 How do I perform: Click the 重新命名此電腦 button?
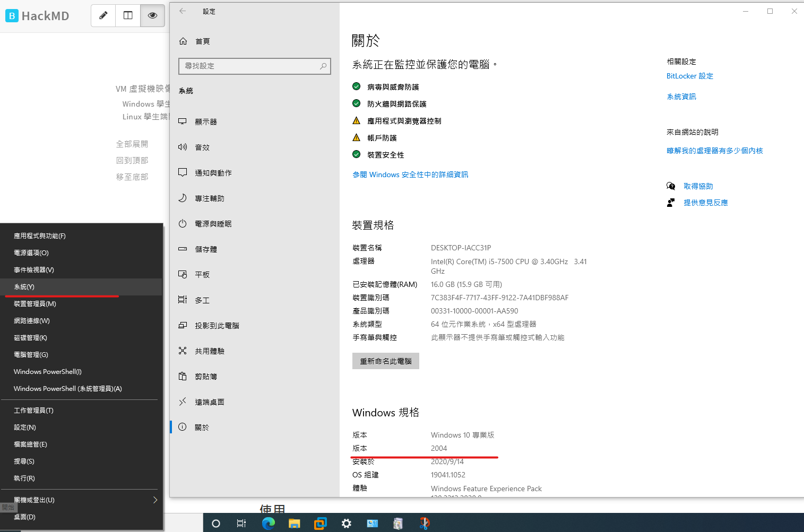pyautogui.click(x=386, y=361)
